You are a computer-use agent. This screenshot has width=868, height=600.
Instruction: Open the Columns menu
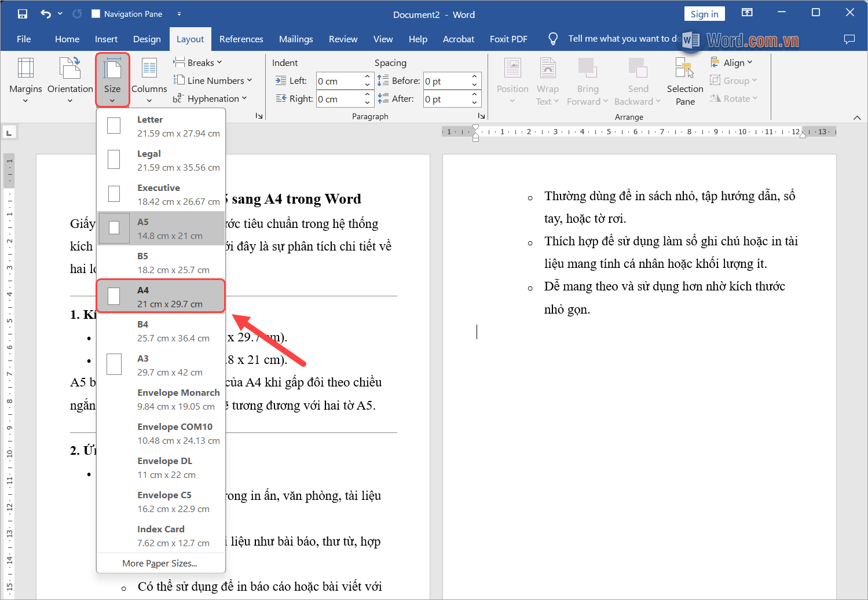[149, 80]
